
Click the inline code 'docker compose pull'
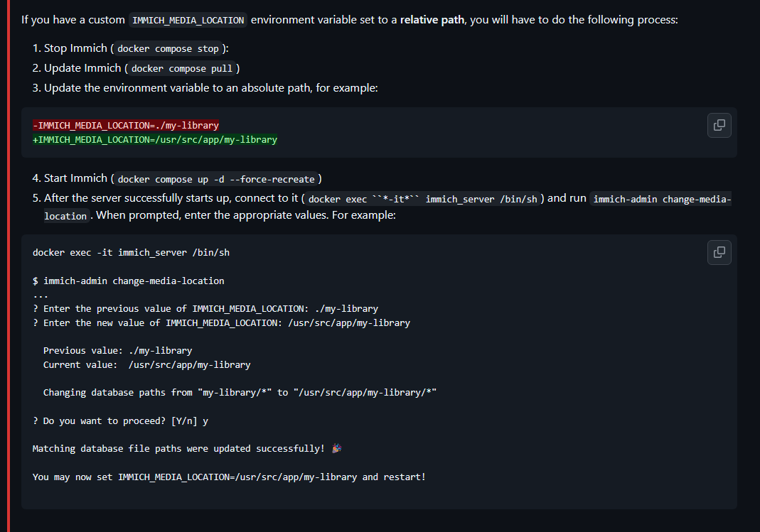click(x=182, y=69)
